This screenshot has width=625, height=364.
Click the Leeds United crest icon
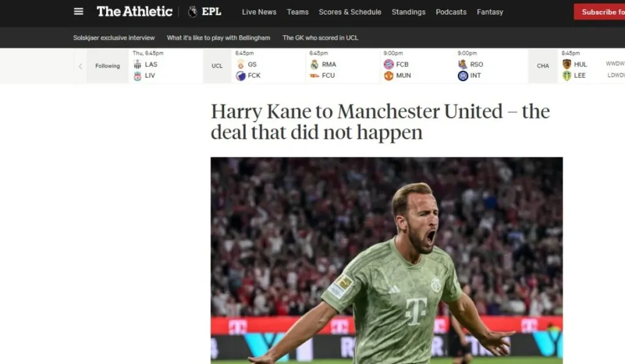[567, 76]
